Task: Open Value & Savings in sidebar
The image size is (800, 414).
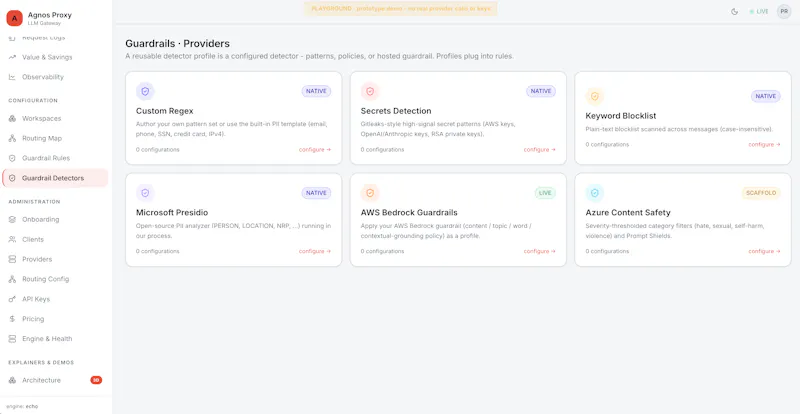Action: click(55, 57)
